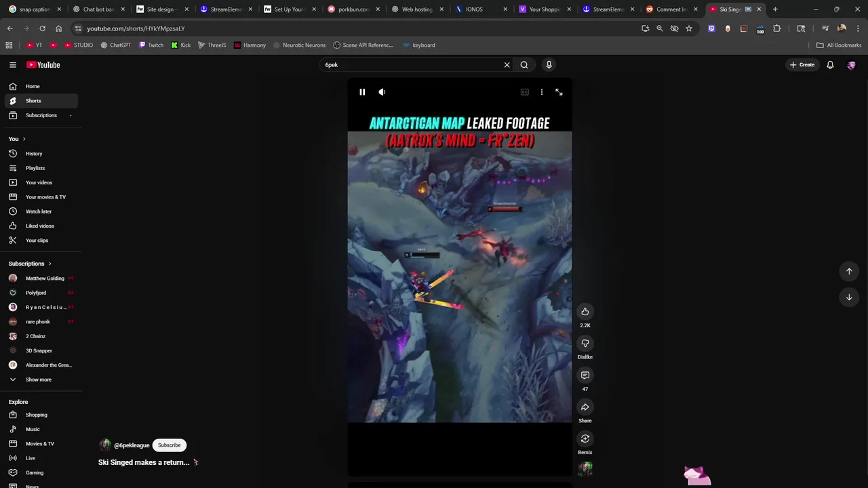Open the Kick bookmark
The width and height of the screenshot is (868, 488).
coord(181,45)
